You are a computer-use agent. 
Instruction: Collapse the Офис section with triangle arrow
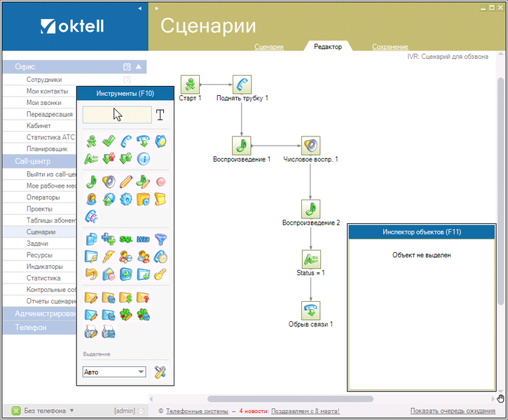[139, 66]
